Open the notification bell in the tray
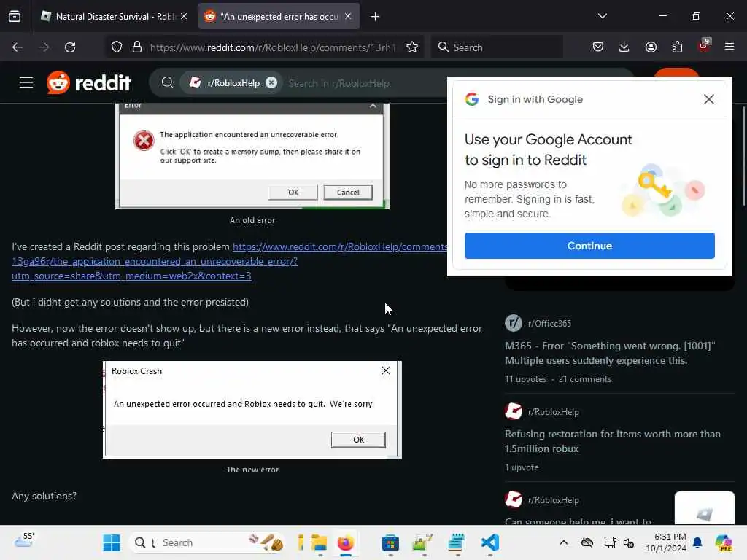This screenshot has height=560, width=747. (697, 542)
